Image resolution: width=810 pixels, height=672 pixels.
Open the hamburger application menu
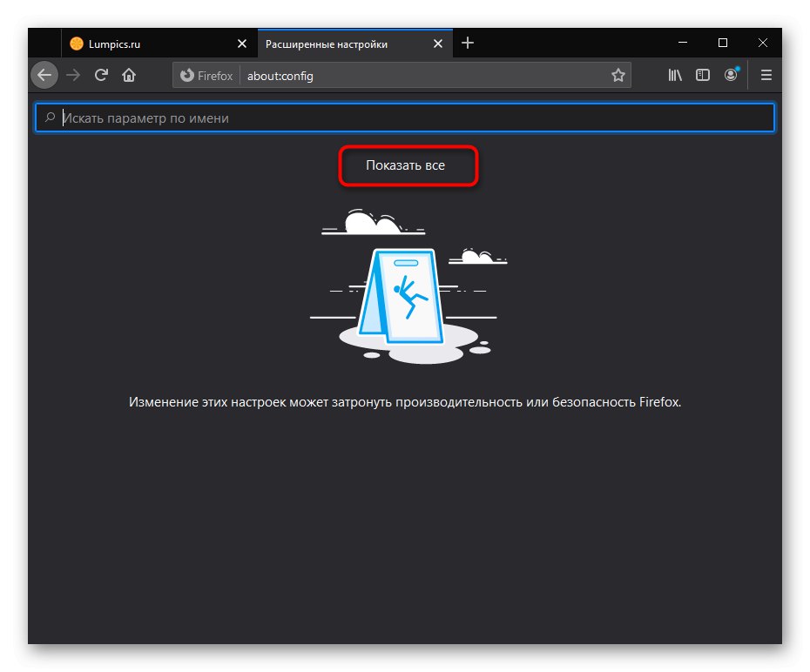[x=766, y=75]
